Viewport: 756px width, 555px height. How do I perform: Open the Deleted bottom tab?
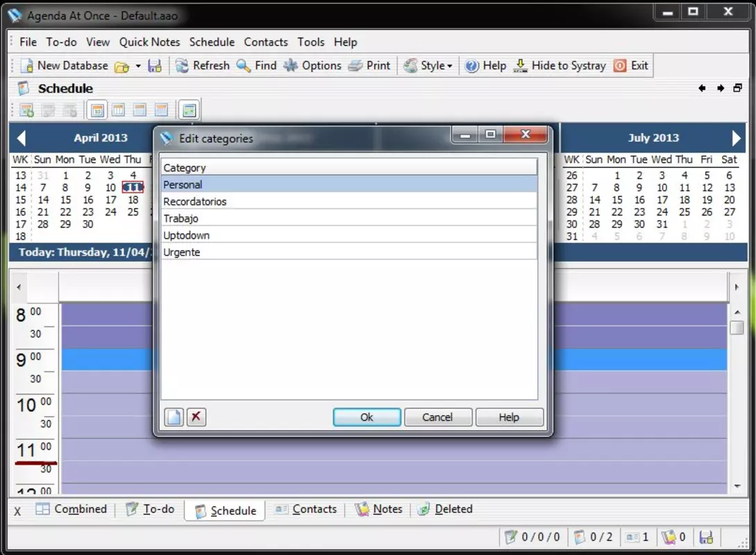tap(444, 509)
